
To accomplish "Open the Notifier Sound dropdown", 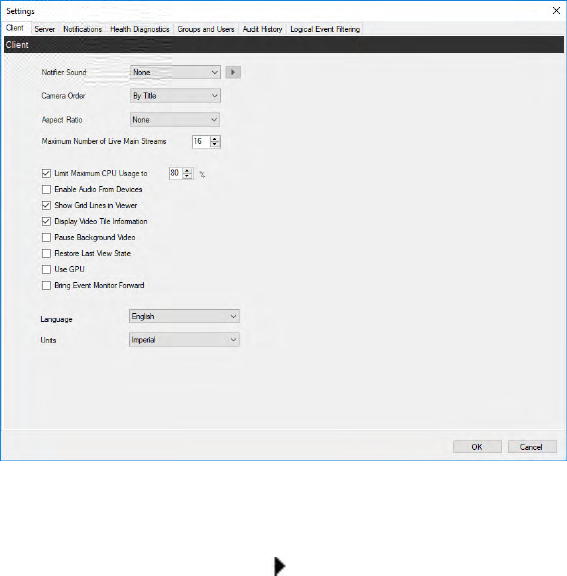I will coord(175,72).
